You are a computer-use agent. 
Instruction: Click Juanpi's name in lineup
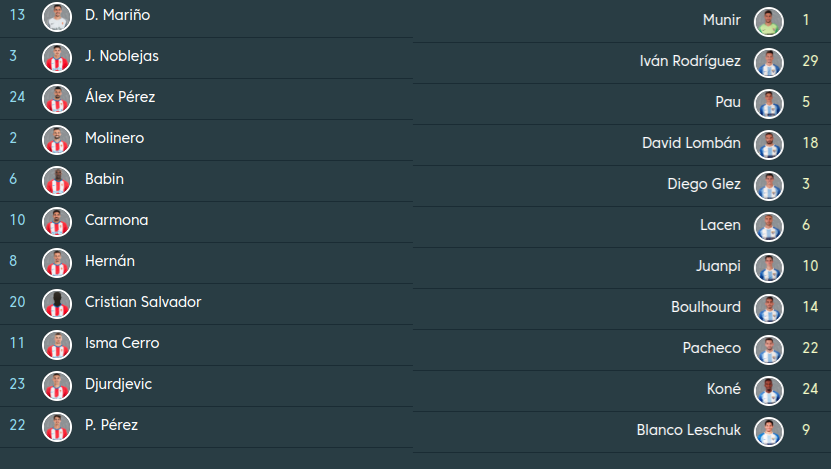pyautogui.click(x=718, y=266)
